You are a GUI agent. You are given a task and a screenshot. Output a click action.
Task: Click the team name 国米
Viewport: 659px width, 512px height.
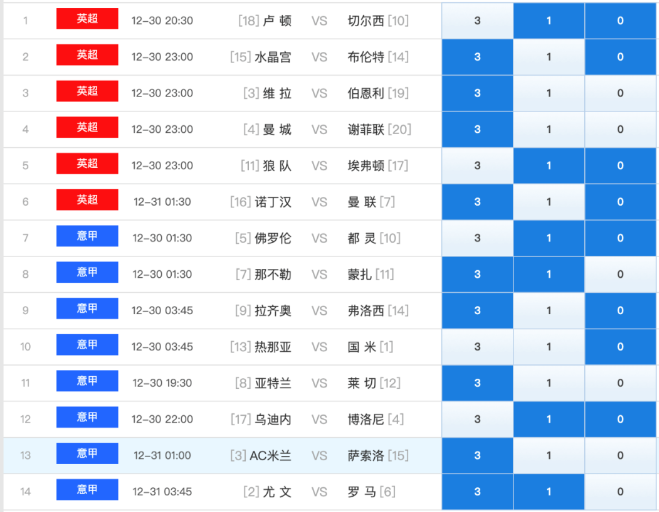(362, 347)
